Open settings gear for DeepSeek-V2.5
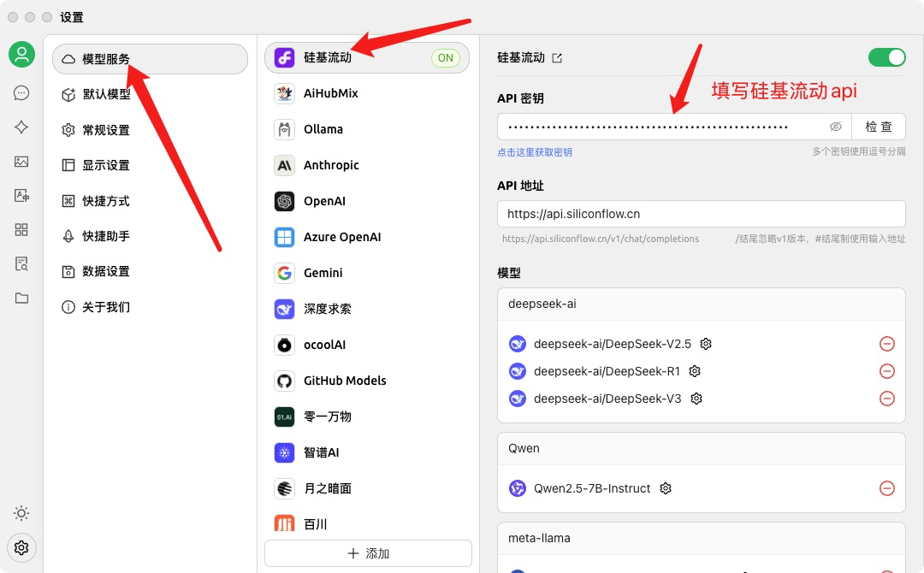 705,344
